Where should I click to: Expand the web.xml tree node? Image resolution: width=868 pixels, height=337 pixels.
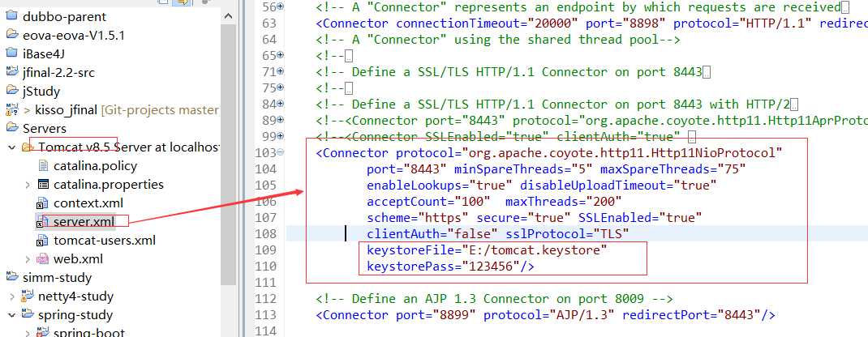pyautogui.click(x=28, y=258)
